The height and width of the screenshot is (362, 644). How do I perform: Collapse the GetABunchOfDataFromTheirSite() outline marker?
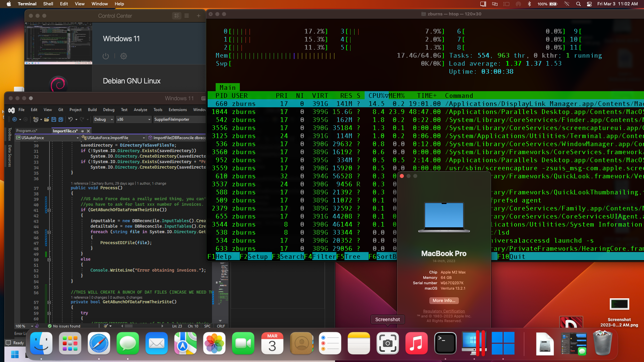click(x=49, y=302)
